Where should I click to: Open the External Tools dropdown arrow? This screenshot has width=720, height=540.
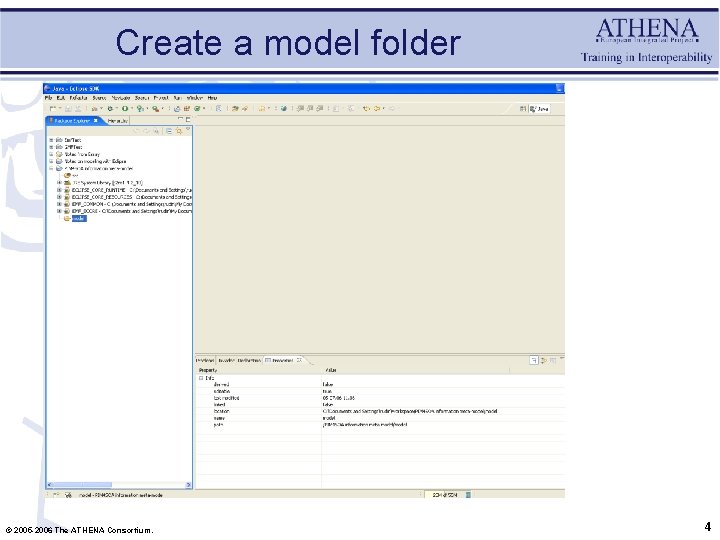pyautogui.click(x=163, y=109)
